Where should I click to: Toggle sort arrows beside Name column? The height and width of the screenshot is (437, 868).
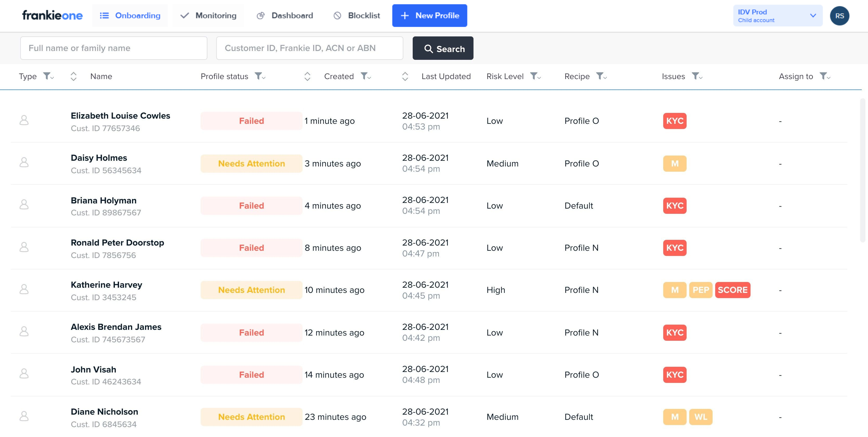(x=74, y=76)
